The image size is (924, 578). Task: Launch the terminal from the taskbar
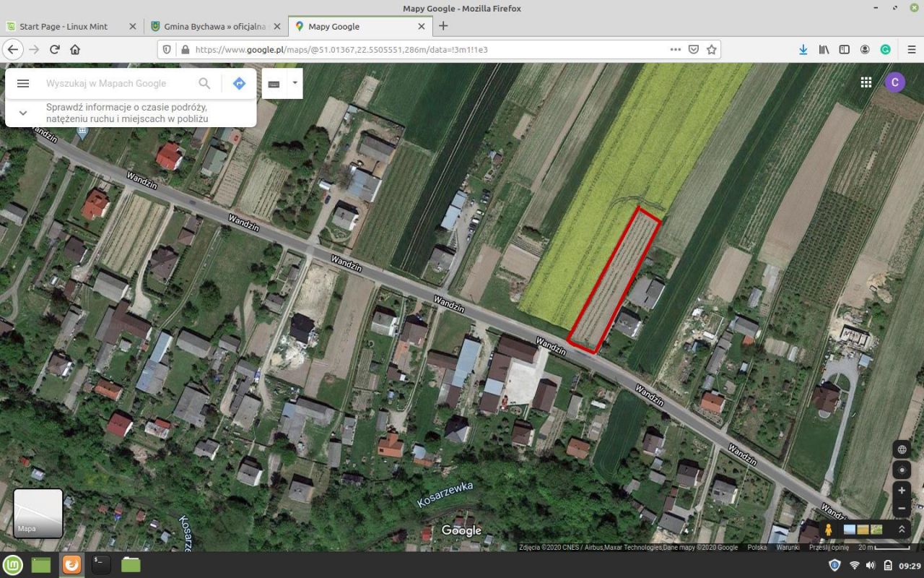click(x=101, y=565)
